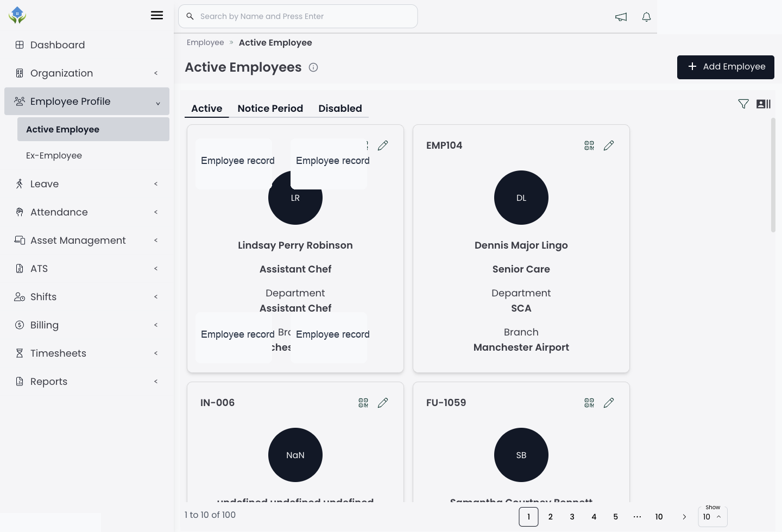This screenshot has height=532, width=782.
Task: Edit employee EMP104 with pencil icon
Action: pos(609,145)
